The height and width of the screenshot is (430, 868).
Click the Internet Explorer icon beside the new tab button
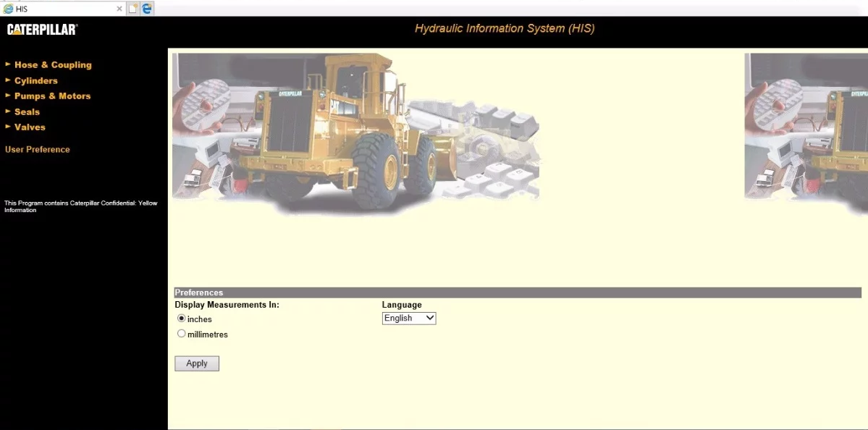point(146,8)
